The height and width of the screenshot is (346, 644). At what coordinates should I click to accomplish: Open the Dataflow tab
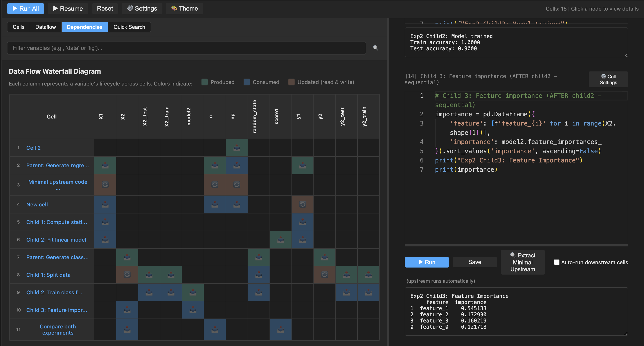[45, 27]
